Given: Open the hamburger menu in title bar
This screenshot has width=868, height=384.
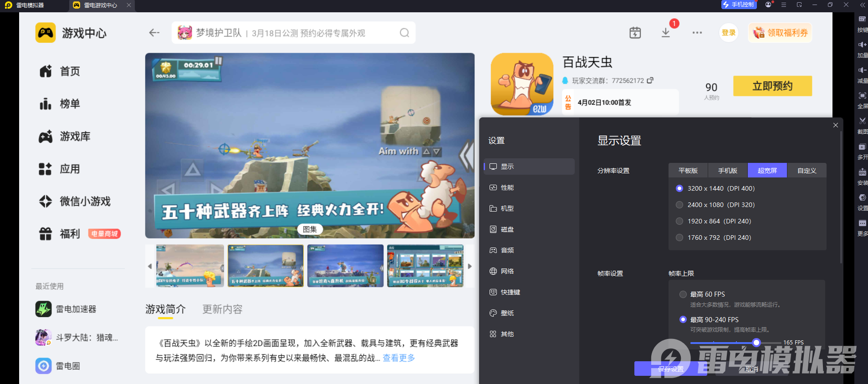Looking at the screenshot, I should (784, 5).
